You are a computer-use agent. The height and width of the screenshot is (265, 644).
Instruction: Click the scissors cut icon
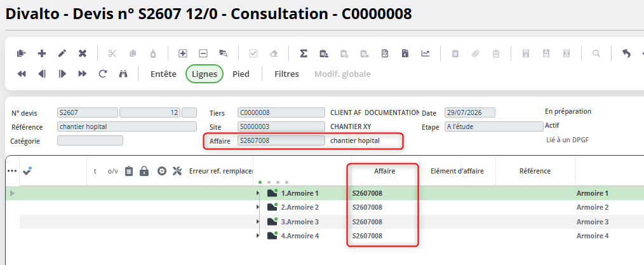pos(112,53)
